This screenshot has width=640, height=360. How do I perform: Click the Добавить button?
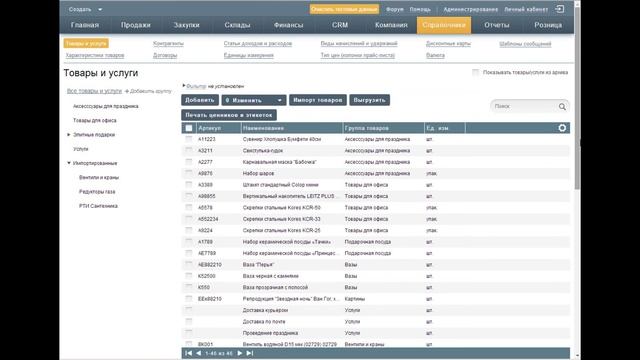[x=200, y=100]
